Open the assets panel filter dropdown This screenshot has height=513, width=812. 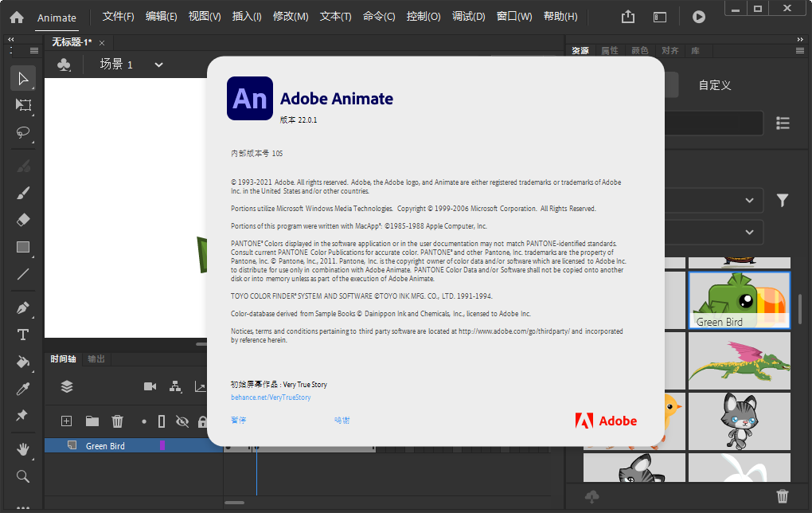tap(782, 200)
